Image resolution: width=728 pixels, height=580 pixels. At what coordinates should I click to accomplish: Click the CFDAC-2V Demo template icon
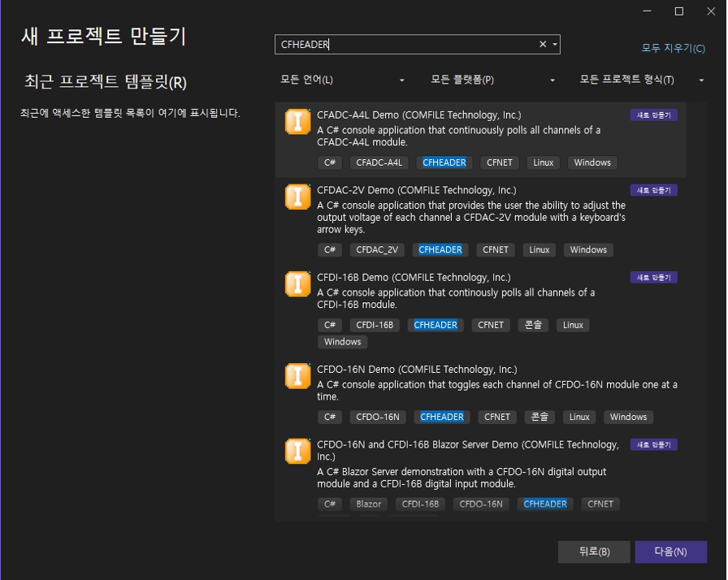298,197
